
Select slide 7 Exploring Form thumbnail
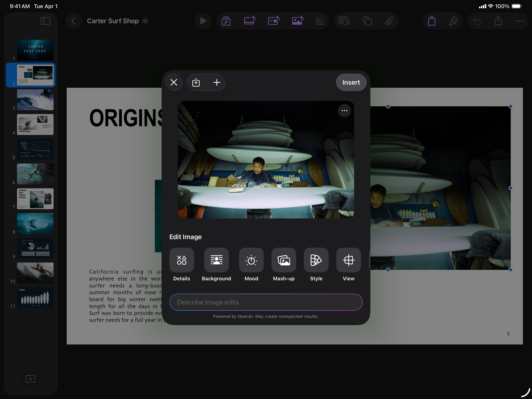pyautogui.click(x=35, y=198)
